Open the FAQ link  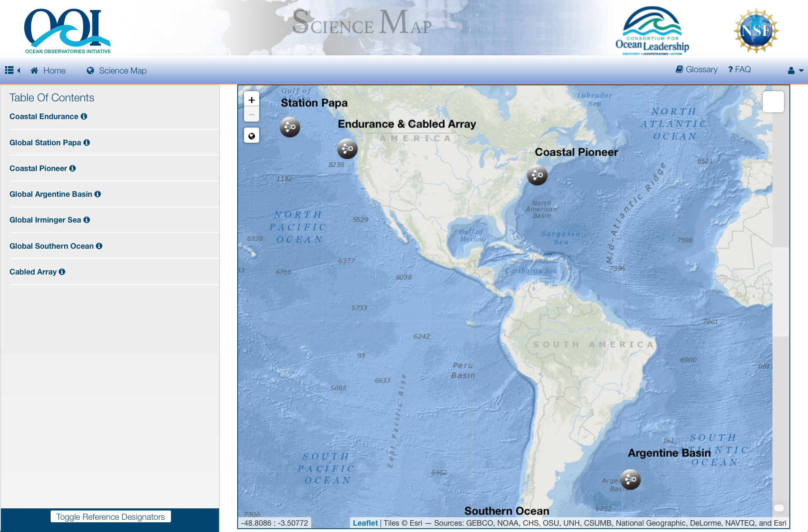pyautogui.click(x=740, y=70)
